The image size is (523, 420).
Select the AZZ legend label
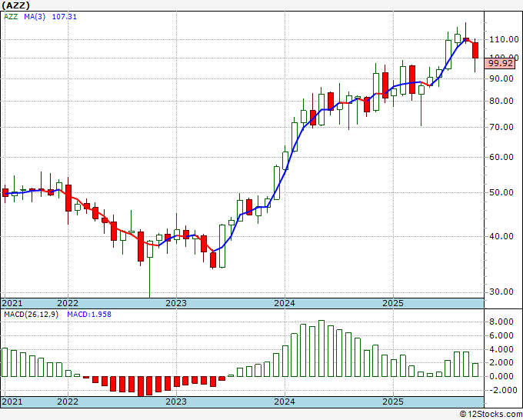click(11, 17)
